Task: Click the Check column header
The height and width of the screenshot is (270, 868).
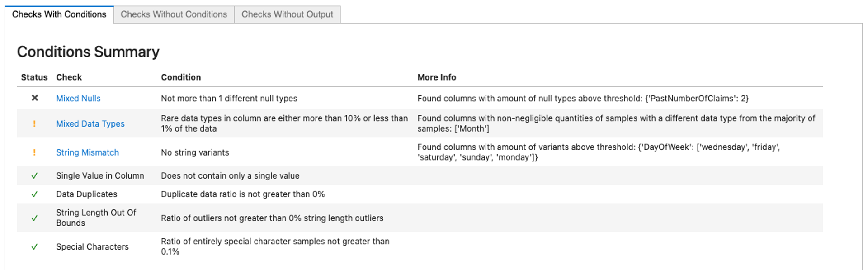Action: pyautogui.click(x=69, y=77)
